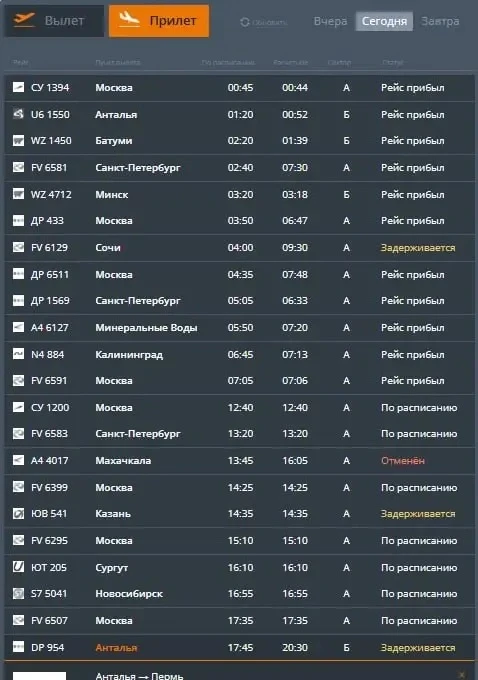Click the N4 884 airline icon
478x680 pixels.
point(18,354)
